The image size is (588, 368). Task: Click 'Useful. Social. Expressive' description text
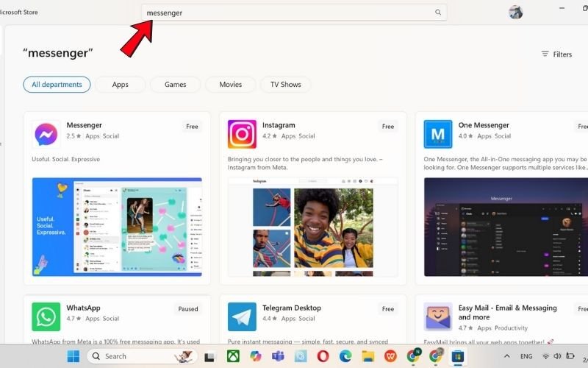pyautogui.click(x=65, y=159)
